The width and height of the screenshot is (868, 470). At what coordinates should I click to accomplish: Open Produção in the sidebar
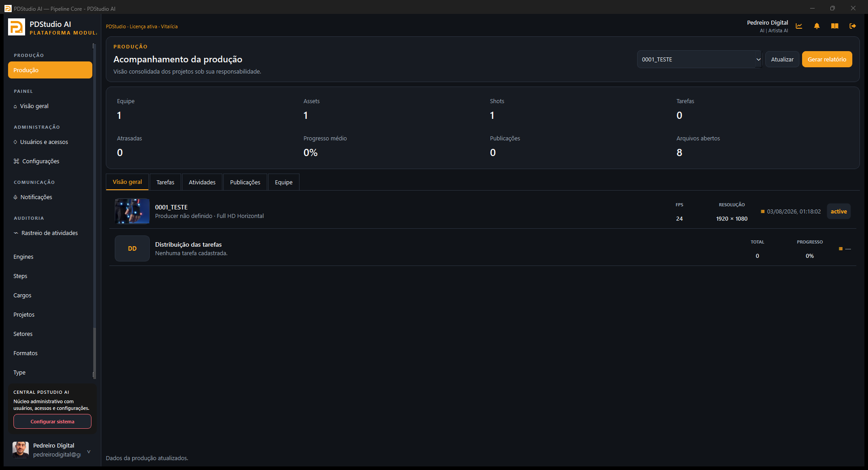tap(50, 70)
